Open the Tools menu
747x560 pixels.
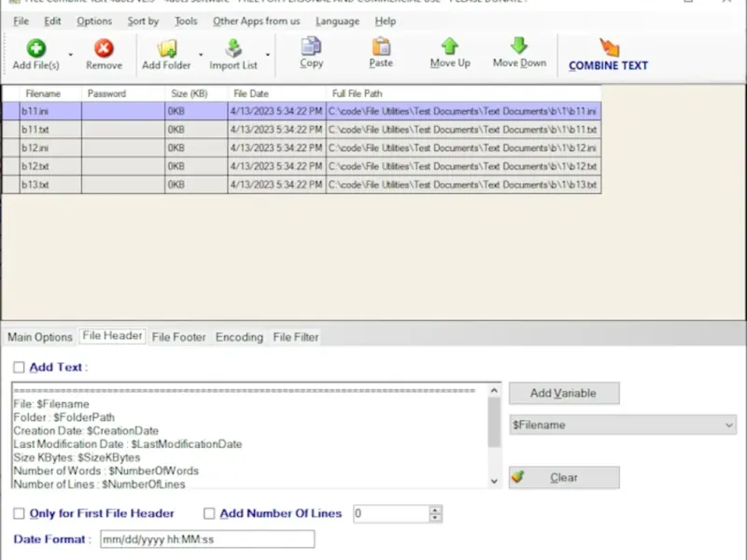click(x=186, y=21)
